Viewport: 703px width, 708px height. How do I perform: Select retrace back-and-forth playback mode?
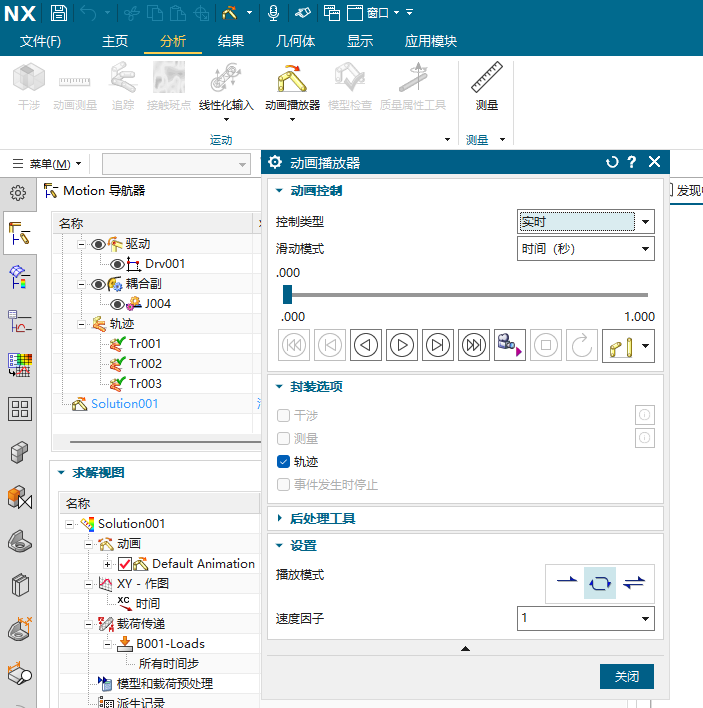point(634,582)
